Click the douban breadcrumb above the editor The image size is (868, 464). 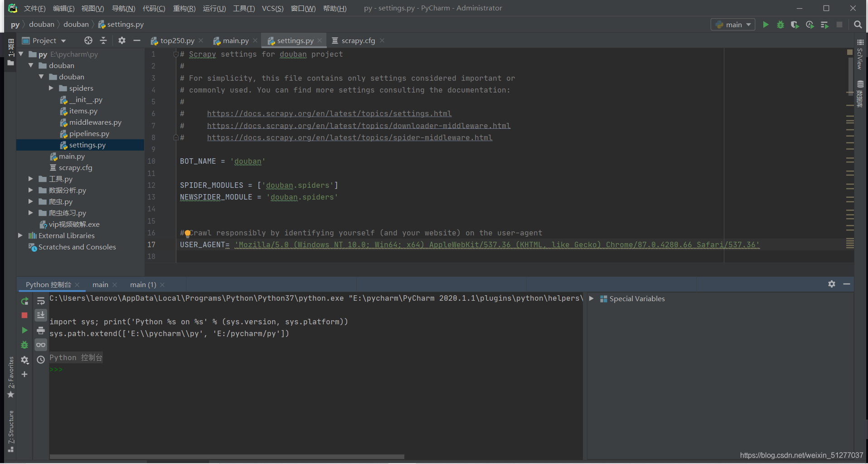click(x=42, y=24)
